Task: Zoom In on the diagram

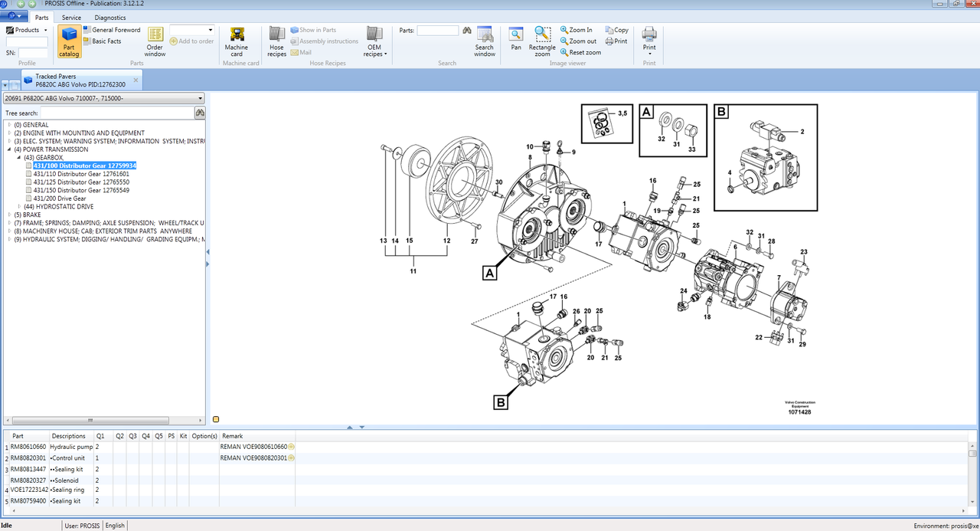Action: point(576,30)
